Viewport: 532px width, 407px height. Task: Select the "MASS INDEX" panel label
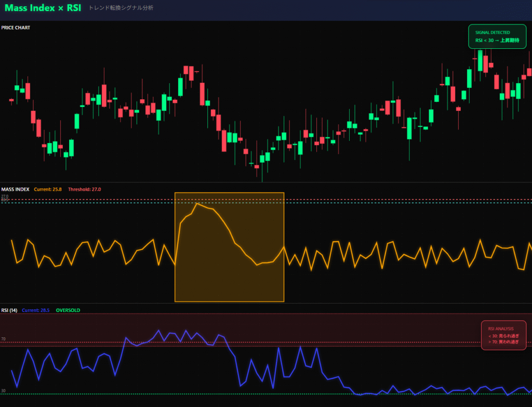(15, 189)
